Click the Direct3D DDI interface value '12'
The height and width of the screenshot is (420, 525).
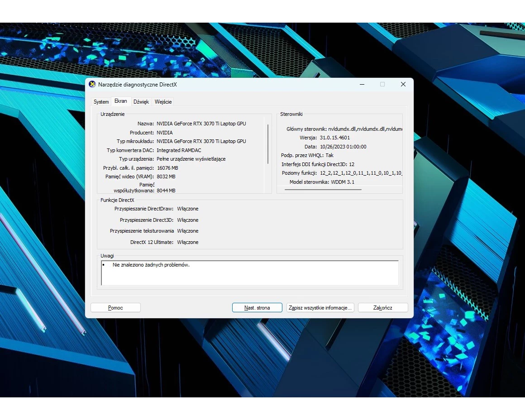[x=352, y=164]
